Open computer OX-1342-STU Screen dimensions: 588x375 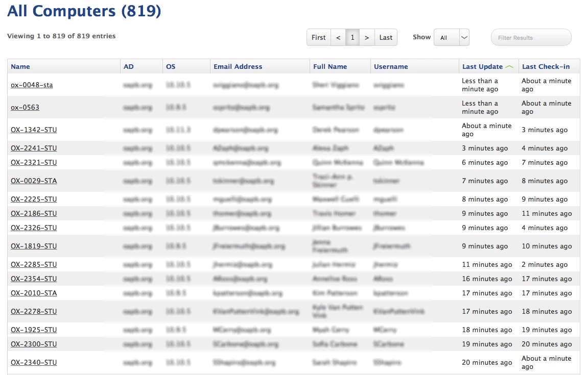click(x=34, y=130)
